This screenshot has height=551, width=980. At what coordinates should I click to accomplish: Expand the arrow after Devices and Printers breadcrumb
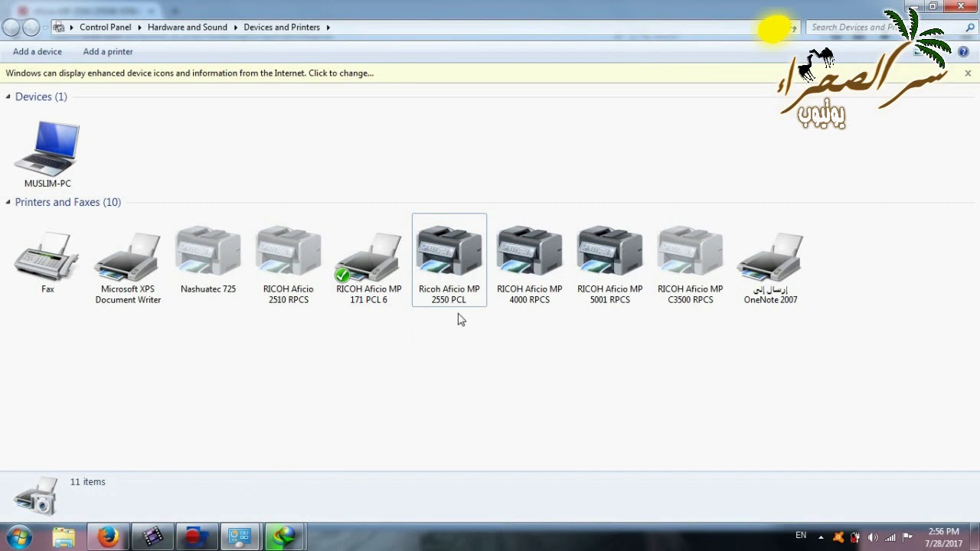(x=328, y=28)
